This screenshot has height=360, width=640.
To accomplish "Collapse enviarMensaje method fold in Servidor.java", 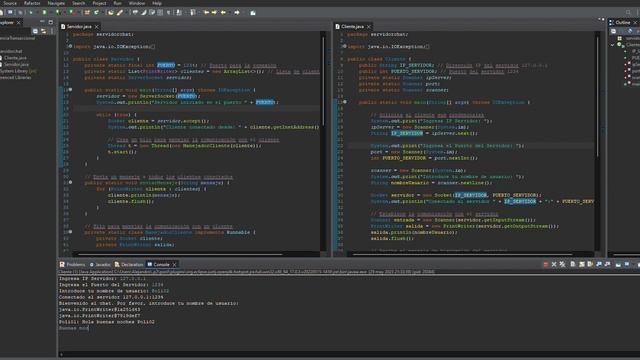I will coord(70,182).
